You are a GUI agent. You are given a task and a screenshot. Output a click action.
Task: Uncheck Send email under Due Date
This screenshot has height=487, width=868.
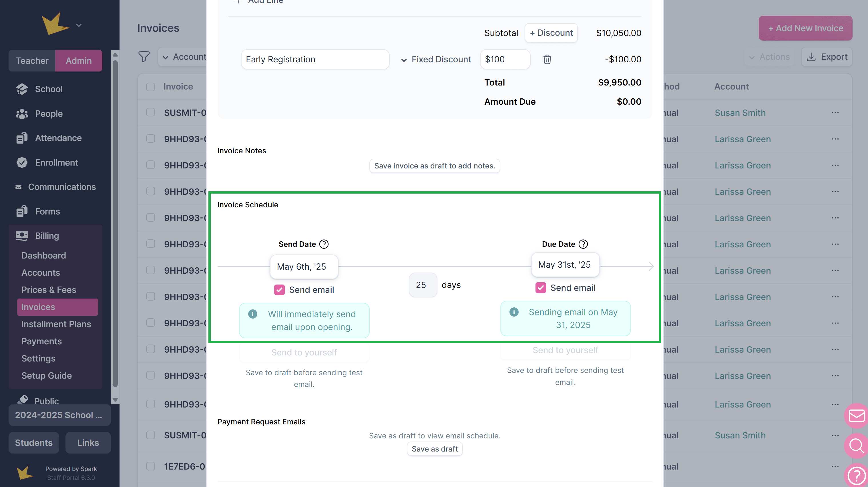point(540,288)
